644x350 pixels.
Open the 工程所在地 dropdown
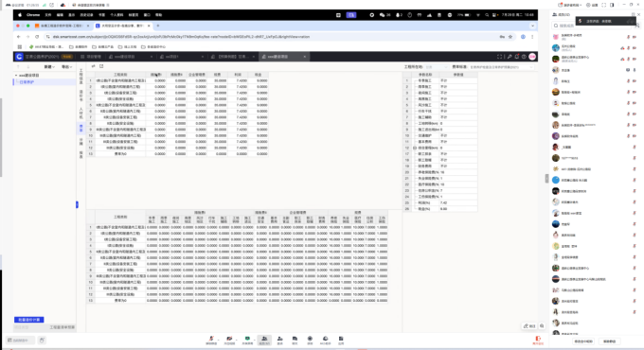(x=437, y=67)
